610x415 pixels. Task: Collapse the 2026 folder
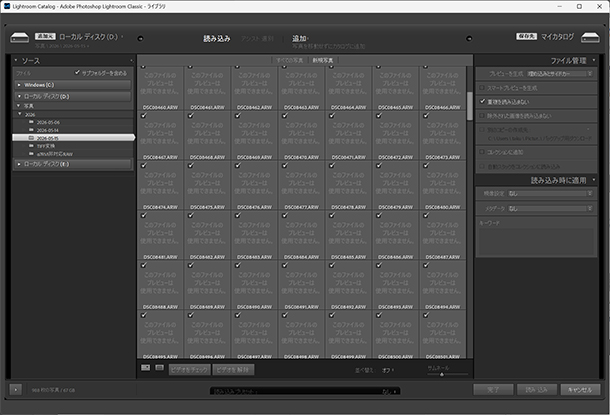tap(20, 114)
